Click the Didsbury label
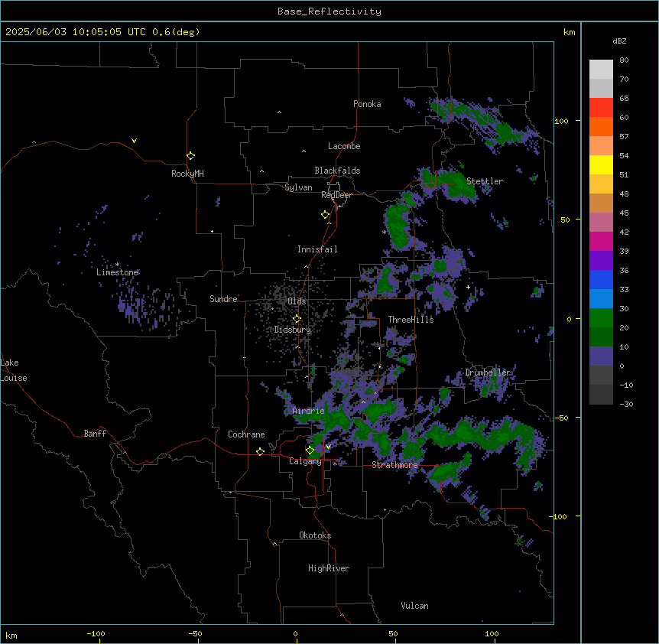Screen dimensions: 659x644 coord(293,330)
